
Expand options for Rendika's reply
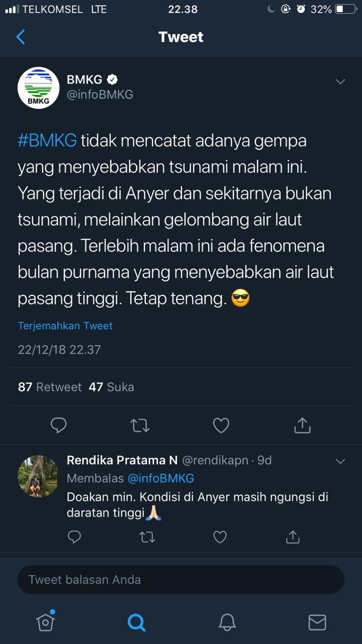[340, 461]
